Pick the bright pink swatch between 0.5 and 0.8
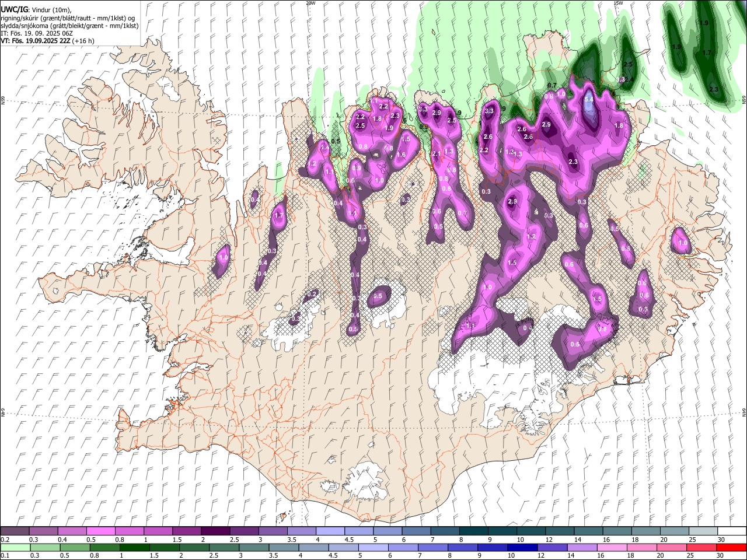Viewport: 747px width, 560px height. click(101, 531)
